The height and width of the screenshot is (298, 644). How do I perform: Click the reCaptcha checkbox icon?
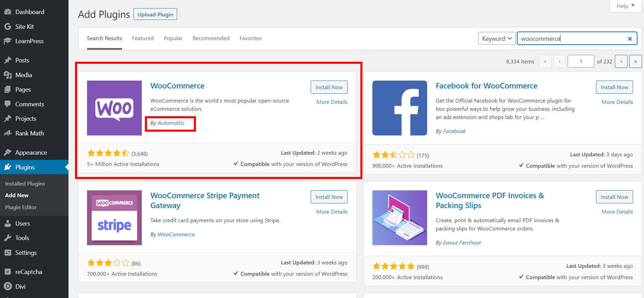8,272
